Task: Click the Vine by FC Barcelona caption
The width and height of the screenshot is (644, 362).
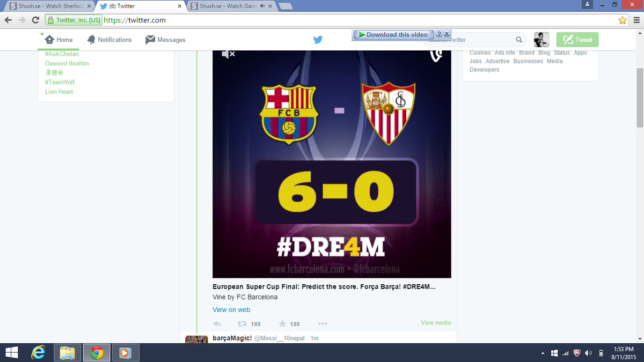Action: pos(245,297)
